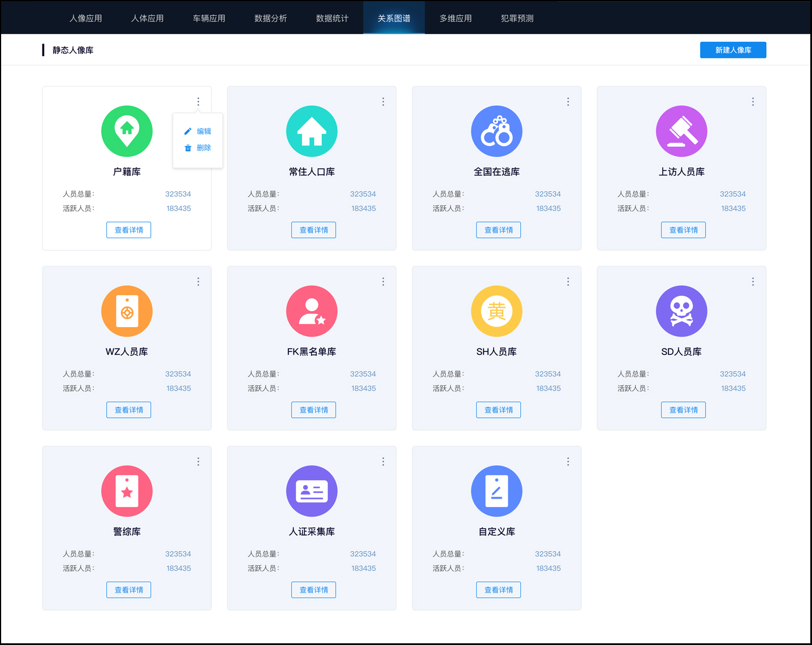Image resolution: width=812 pixels, height=645 pixels.
Task: View details of 上访人员库
Action: click(x=684, y=230)
